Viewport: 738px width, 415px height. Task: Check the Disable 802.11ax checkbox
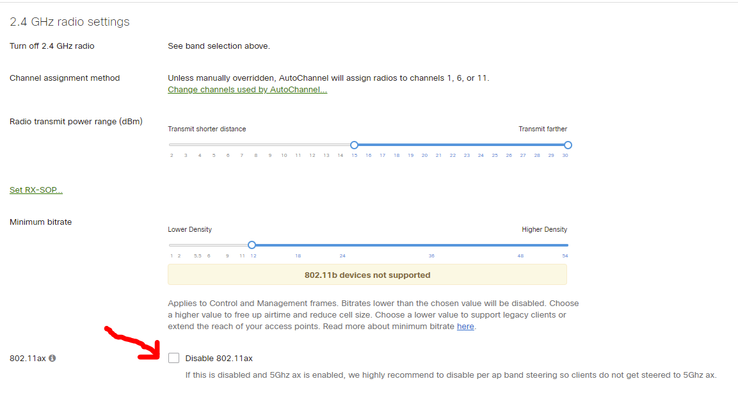174,358
